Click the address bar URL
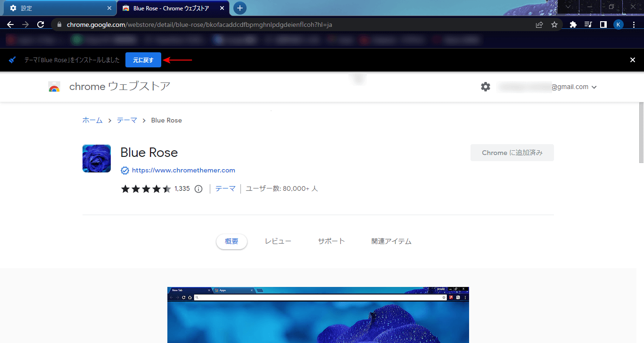The width and height of the screenshot is (644, 343). click(x=199, y=24)
